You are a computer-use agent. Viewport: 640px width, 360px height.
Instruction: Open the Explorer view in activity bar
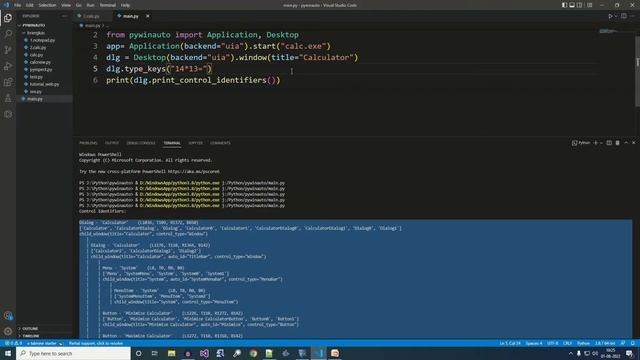[x=8, y=18]
